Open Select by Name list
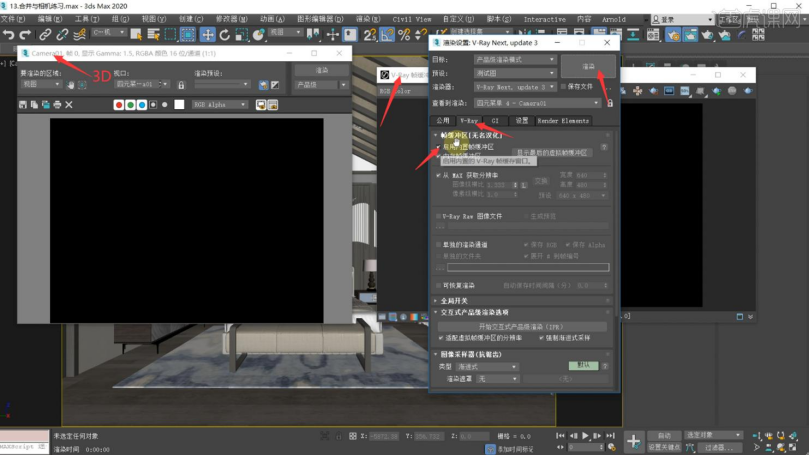The image size is (809, 455). 153,35
